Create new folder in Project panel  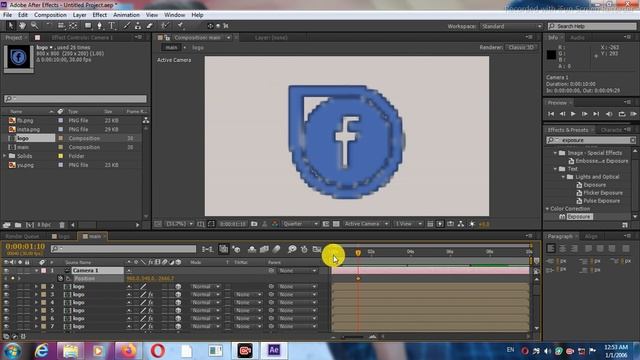coord(18,225)
